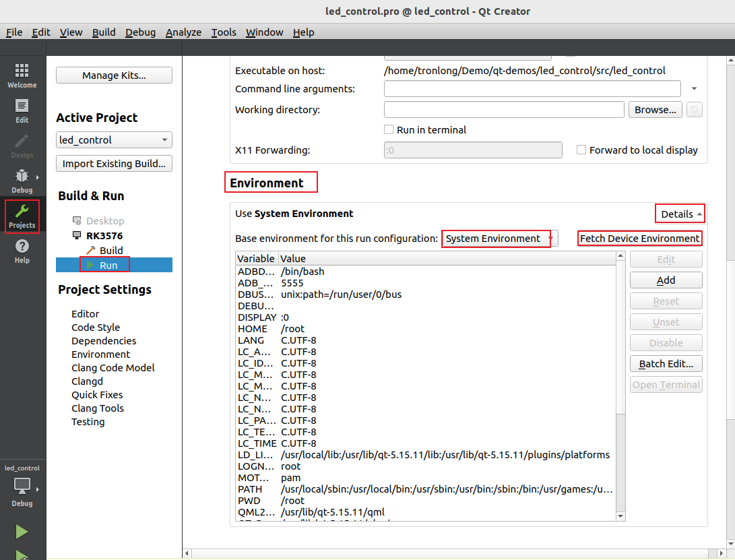Select the RK3576 kit
This screenshot has width=735, height=560.
click(x=104, y=235)
